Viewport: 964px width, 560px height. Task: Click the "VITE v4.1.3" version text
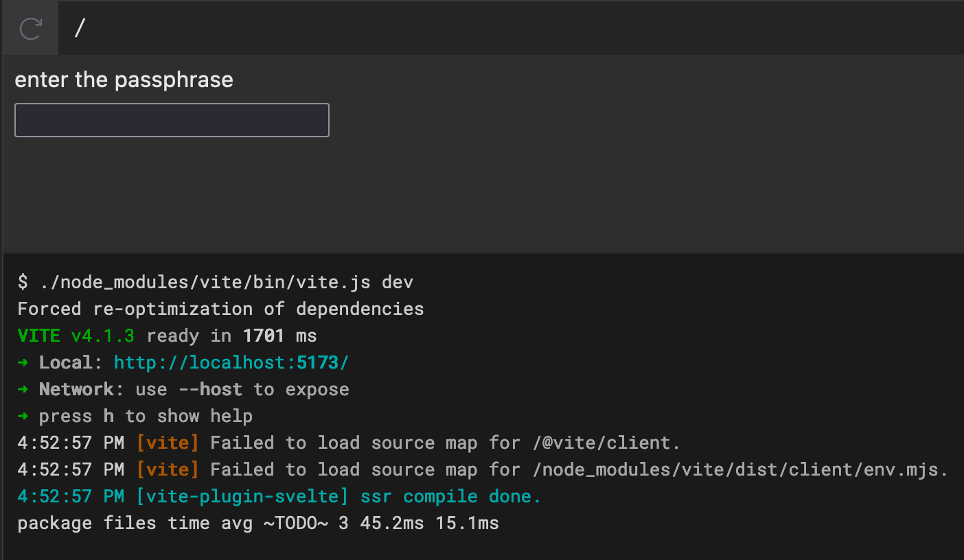click(76, 336)
